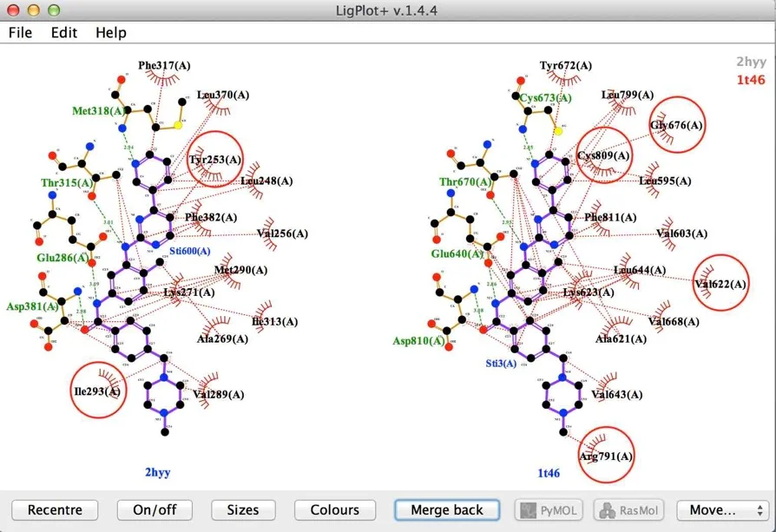Click the Recentre button
The width and height of the screenshot is (776, 532).
[x=55, y=509]
